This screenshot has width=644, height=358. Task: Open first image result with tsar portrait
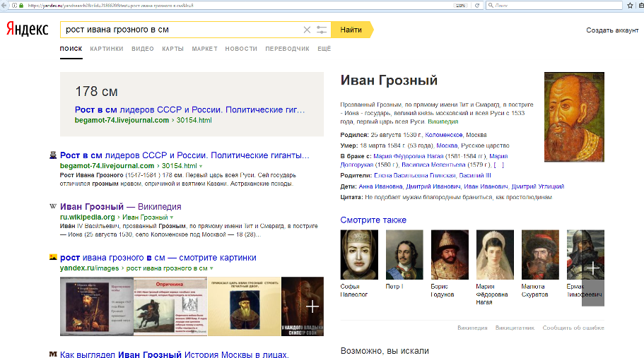pos(97,306)
